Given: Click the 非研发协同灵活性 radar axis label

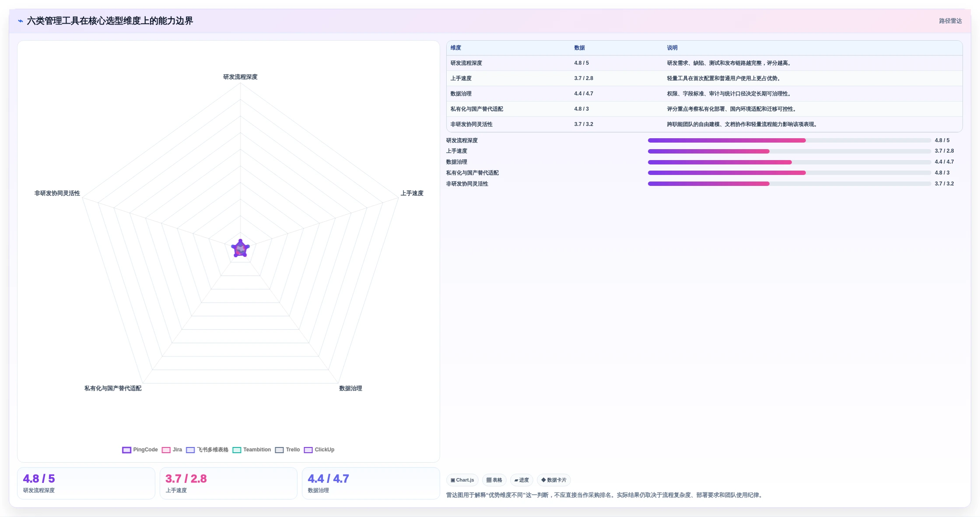Looking at the screenshot, I should [57, 193].
